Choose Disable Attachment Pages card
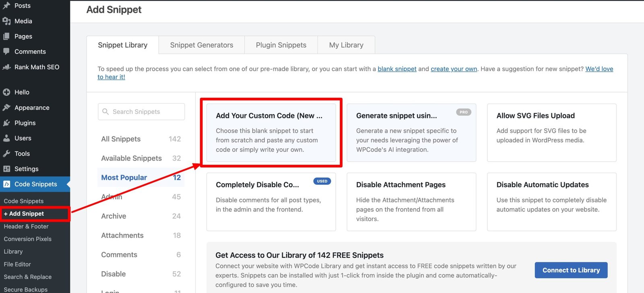The width and height of the screenshot is (644, 293). (x=411, y=202)
